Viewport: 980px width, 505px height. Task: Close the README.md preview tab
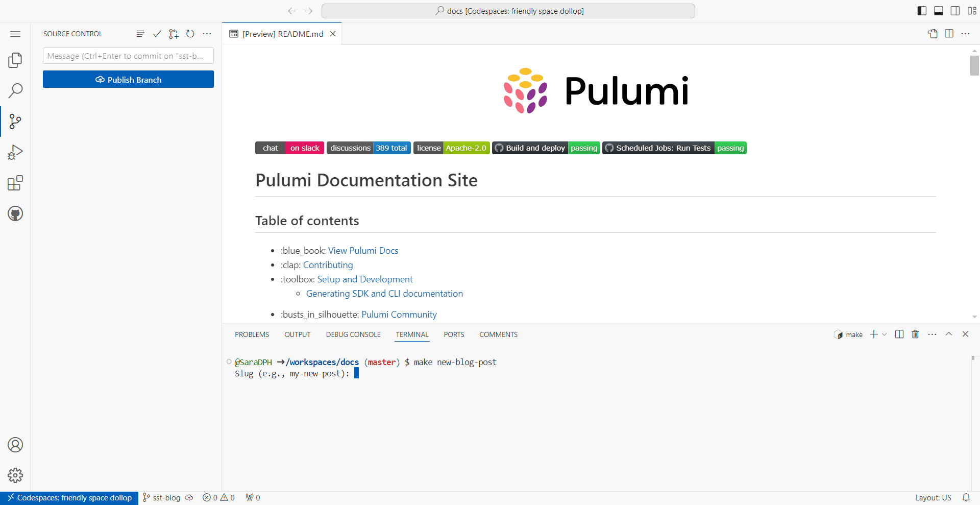point(333,34)
